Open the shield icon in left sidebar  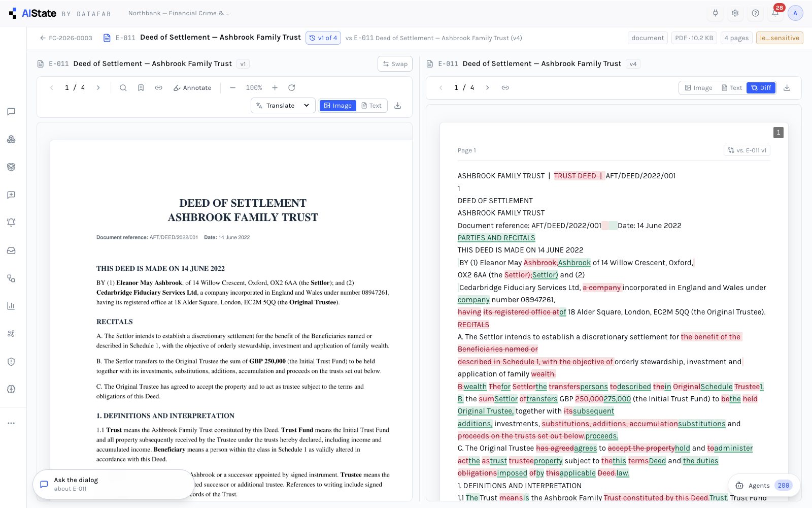point(11,362)
